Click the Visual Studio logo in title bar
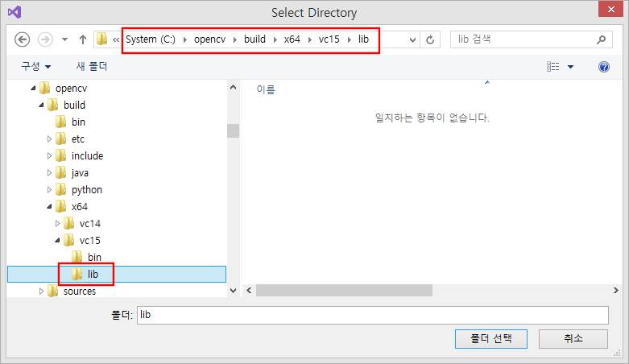 pyautogui.click(x=14, y=13)
